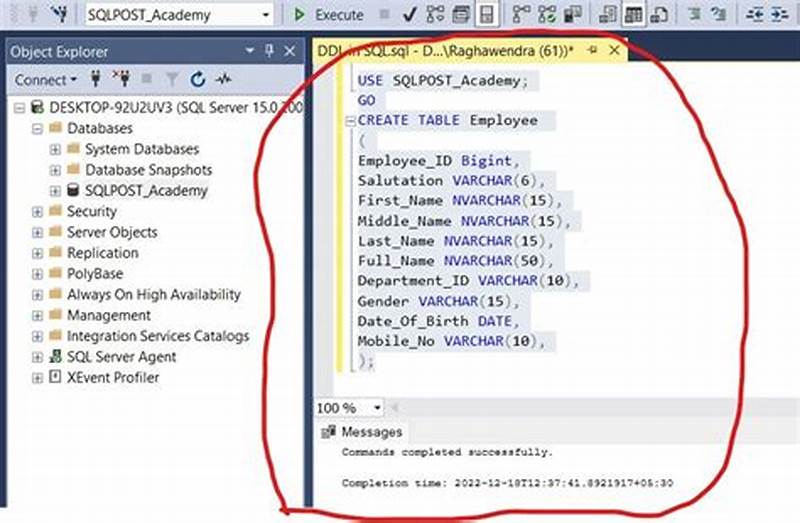Close the DDL in SQL.sql tab
800x523 pixels.
click(614, 50)
